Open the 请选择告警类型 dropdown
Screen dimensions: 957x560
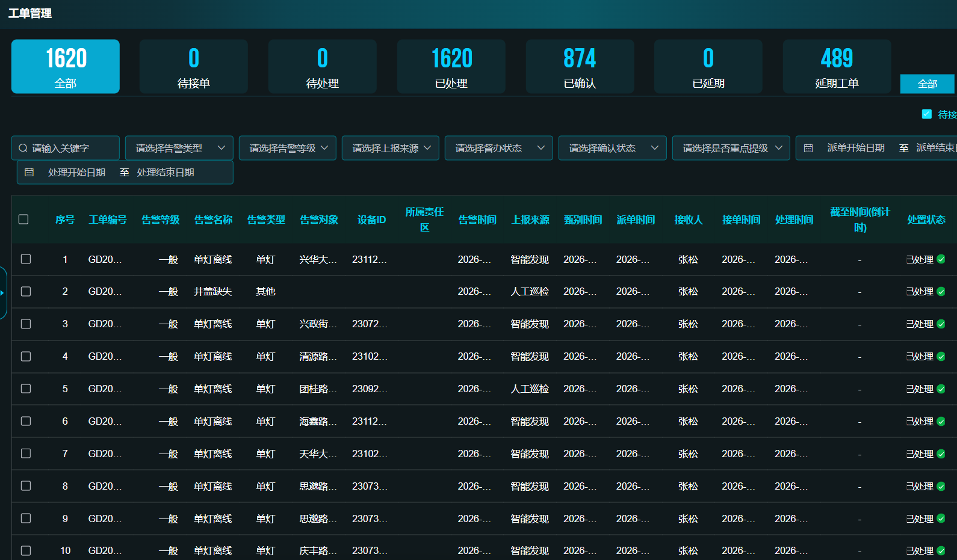[179, 148]
